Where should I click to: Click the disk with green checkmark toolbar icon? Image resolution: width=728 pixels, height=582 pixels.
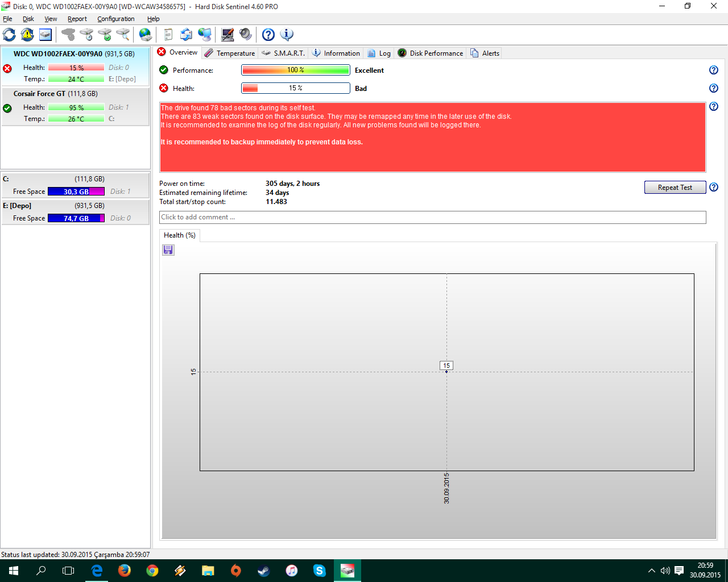click(x=105, y=35)
